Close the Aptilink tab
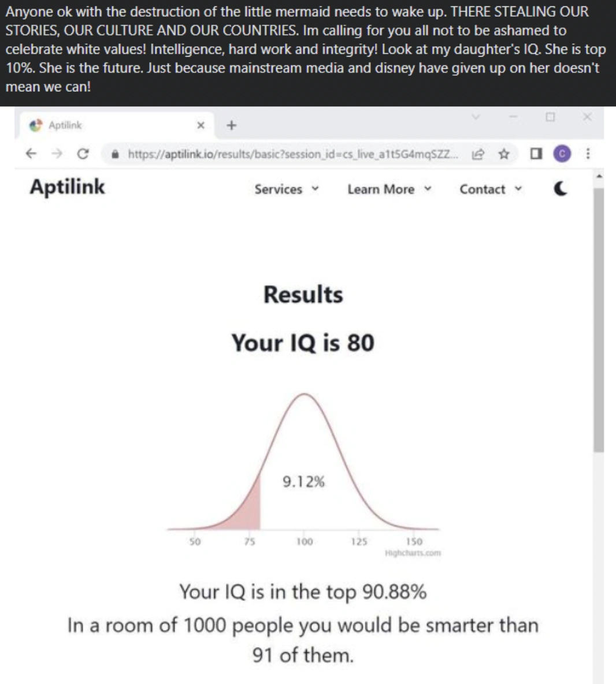 tap(201, 125)
